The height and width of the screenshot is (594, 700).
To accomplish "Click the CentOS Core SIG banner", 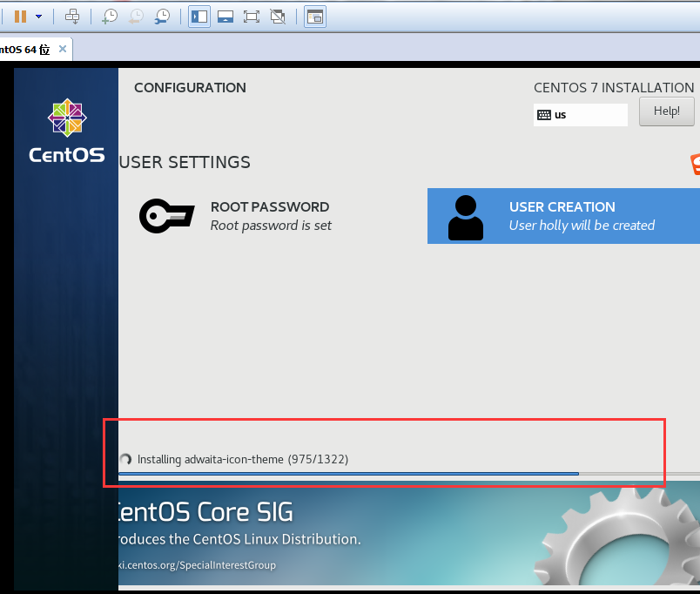I will [x=409, y=533].
